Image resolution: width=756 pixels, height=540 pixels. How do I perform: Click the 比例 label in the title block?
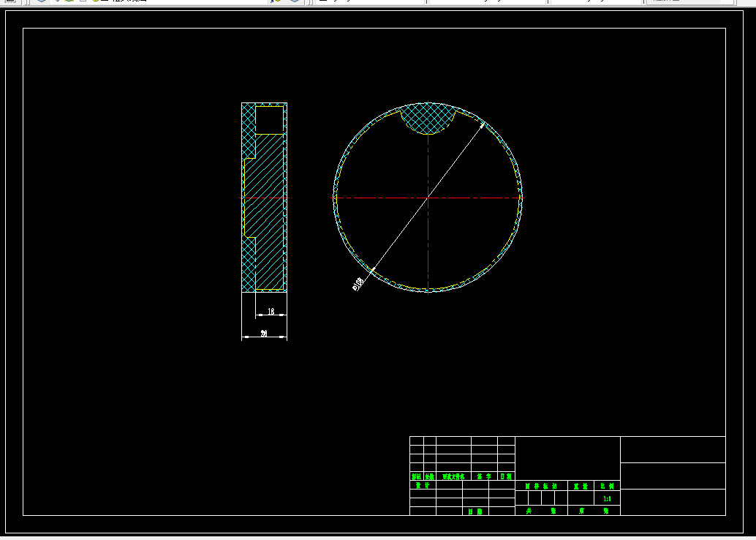[x=607, y=486]
